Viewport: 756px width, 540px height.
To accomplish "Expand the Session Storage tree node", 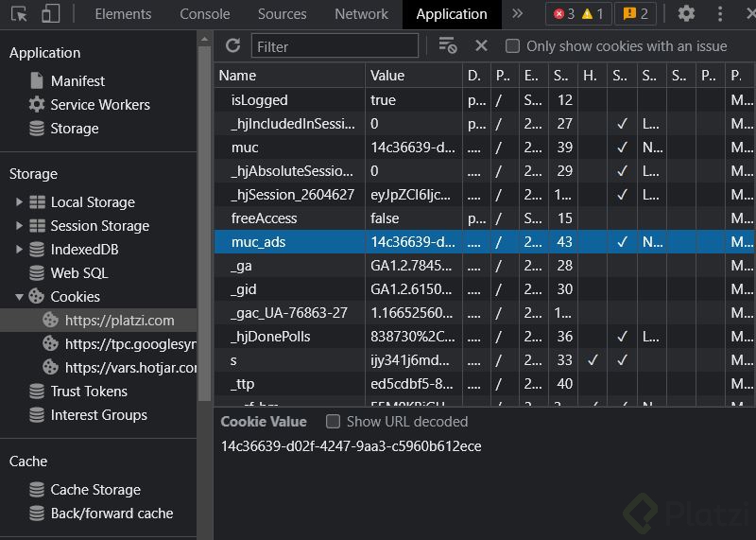I will [19, 226].
